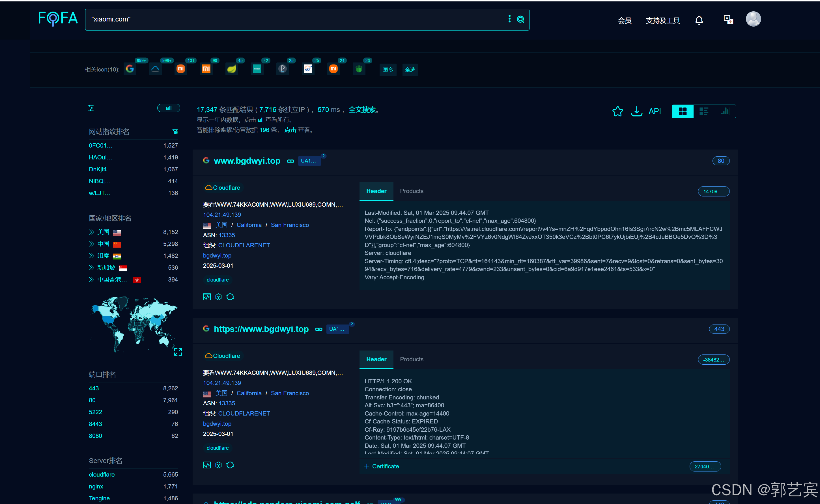Viewport: 820px width, 504px height.
Task: Select Header tab in second result
Action: [x=376, y=359]
